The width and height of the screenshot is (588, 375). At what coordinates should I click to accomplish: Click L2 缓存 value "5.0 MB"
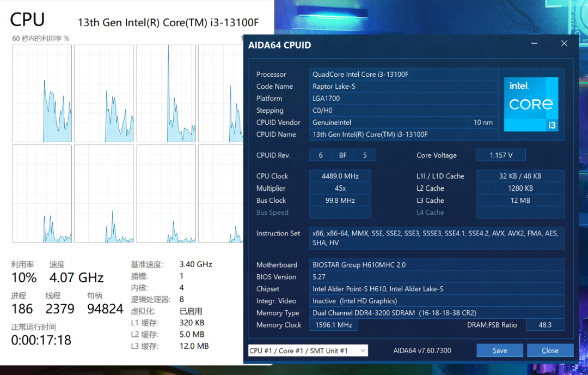coord(192,335)
